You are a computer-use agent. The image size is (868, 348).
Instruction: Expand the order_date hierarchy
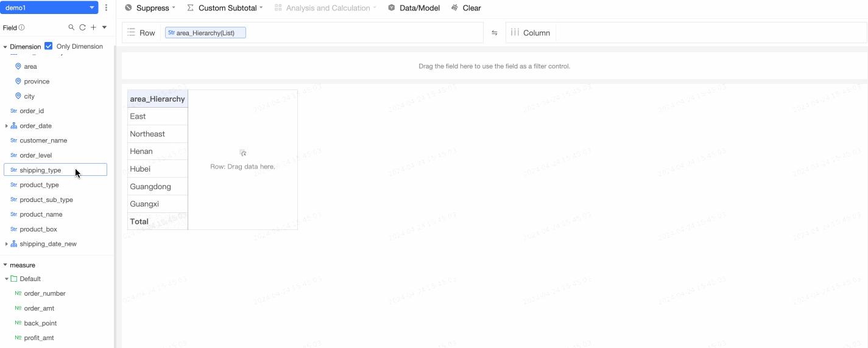point(6,126)
